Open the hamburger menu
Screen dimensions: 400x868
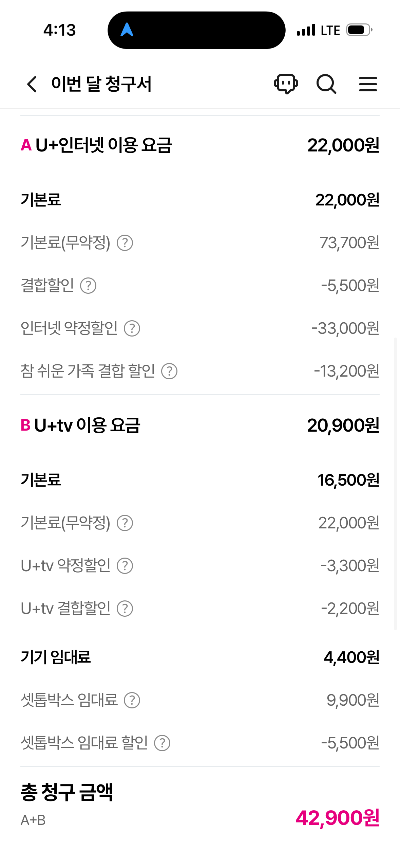pos(368,84)
